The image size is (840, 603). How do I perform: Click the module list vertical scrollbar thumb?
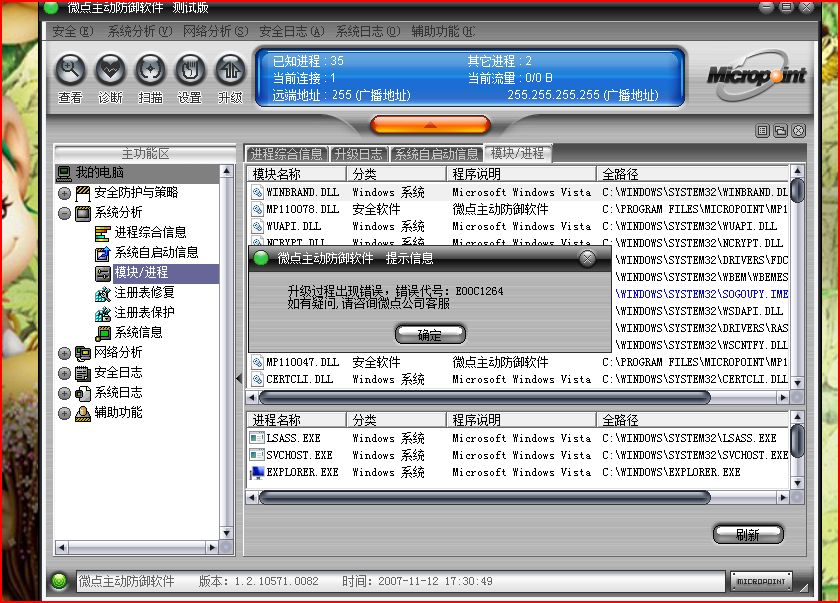point(798,190)
